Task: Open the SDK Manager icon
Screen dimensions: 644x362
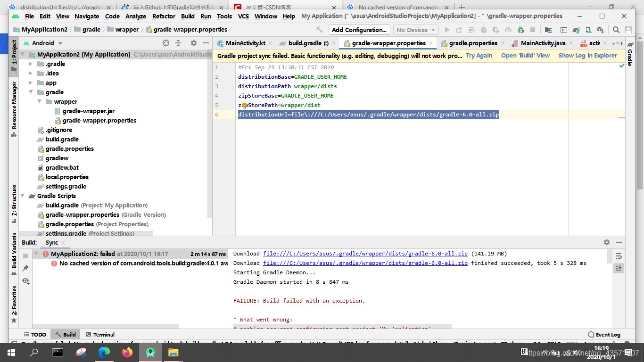Action: pos(600,29)
